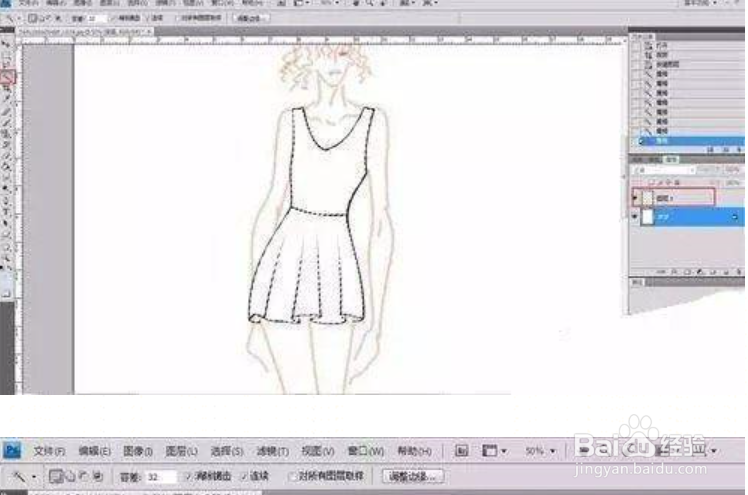This screenshot has height=495, width=748.
Task: Hide the 图层 1 layer via its eye icon
Action: [635, 197]
